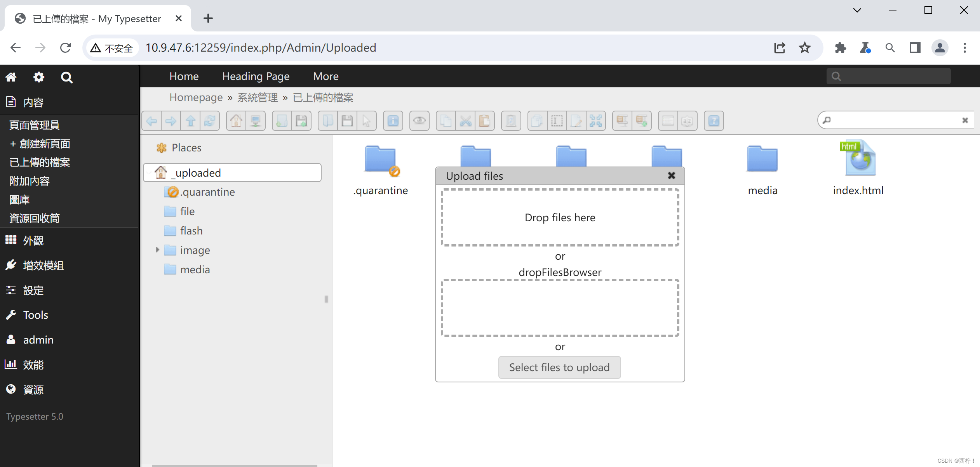Viewport: 980px width, 467px height.
Task: Click the Duplicate icon
Action: pyautogui.click(x=538, y=121)
